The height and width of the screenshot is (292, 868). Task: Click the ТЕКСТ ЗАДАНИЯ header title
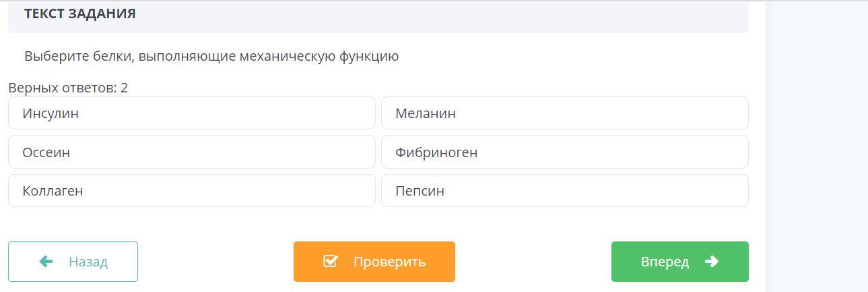click(x=79, y=13)
